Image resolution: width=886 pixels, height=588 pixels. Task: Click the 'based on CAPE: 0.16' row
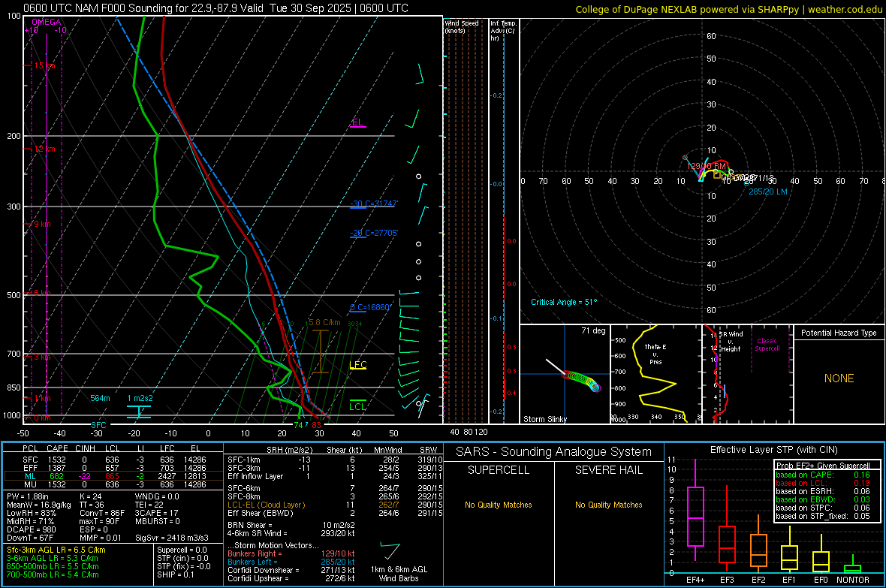[823, 475]
